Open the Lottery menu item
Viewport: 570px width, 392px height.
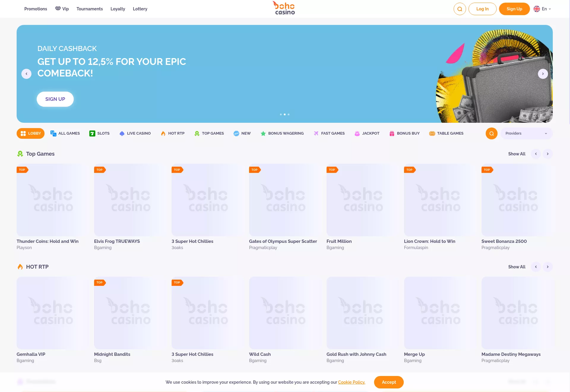click(x=140, y=9)
